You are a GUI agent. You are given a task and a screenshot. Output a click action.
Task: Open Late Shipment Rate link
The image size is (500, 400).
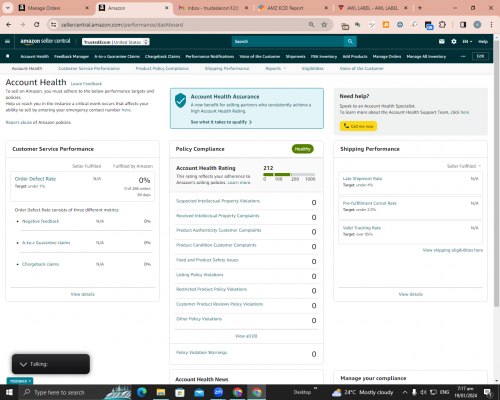[x=362, y=179]
